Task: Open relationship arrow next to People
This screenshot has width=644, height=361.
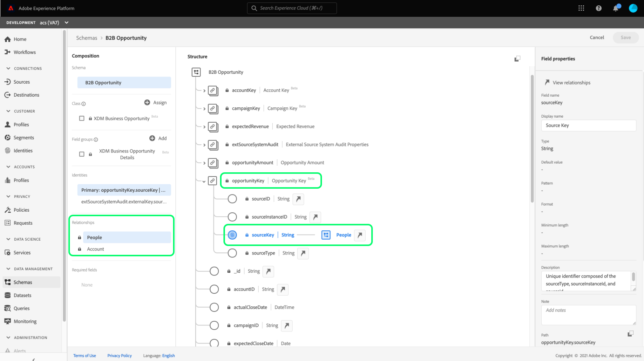Action: point(360,235)
